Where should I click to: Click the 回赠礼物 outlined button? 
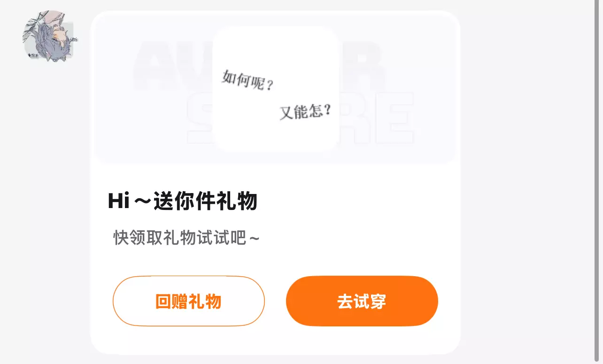click(x=188, y=301)
